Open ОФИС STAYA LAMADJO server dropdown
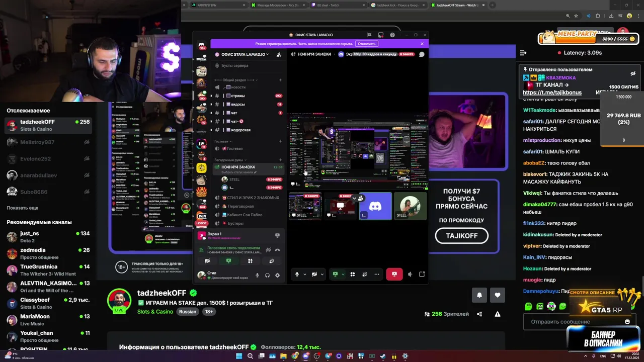This screenshot has height=362, width=644. tap(244, 54)
